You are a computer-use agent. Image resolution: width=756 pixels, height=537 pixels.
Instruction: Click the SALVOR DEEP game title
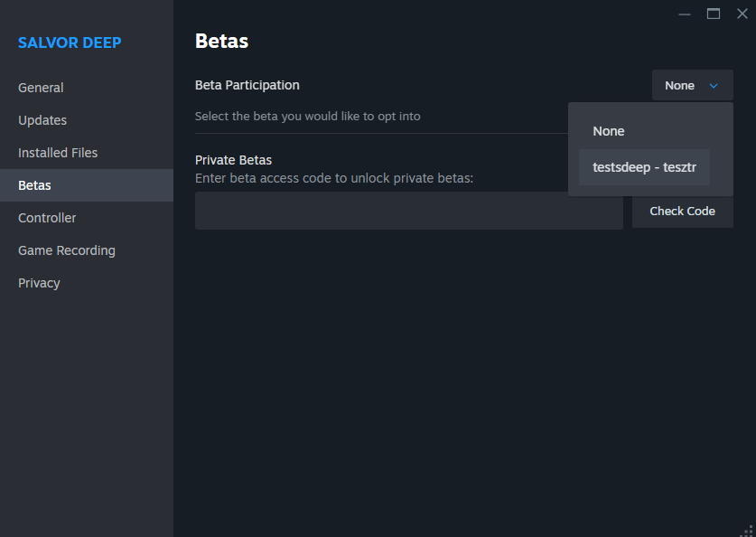click(x=70, y=42)
